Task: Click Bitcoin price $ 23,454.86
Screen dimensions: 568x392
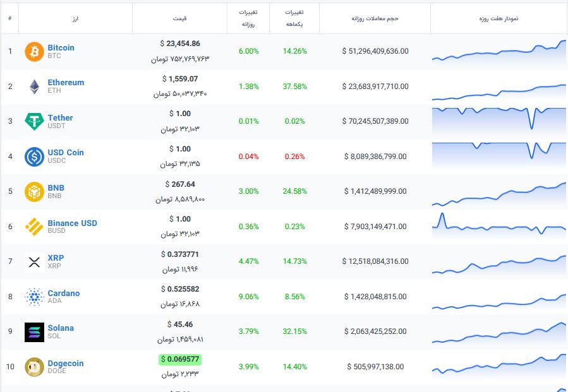Action: click(180, 44)
